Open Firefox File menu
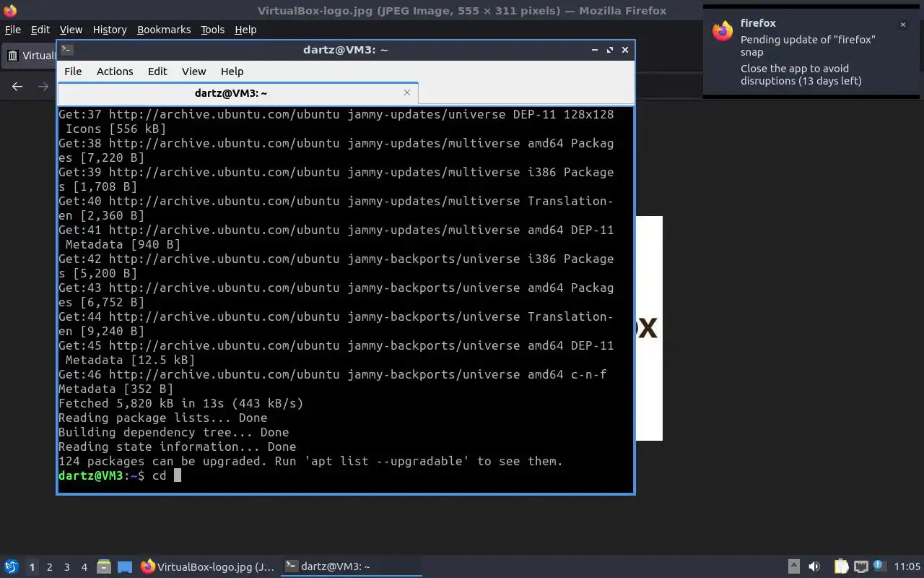 click(x=13, y=30)
